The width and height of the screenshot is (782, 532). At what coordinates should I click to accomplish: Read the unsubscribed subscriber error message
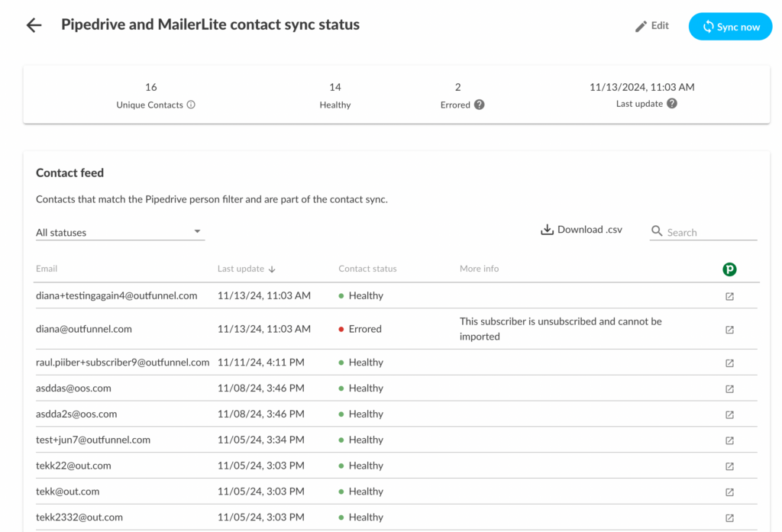tap(561, 329)
